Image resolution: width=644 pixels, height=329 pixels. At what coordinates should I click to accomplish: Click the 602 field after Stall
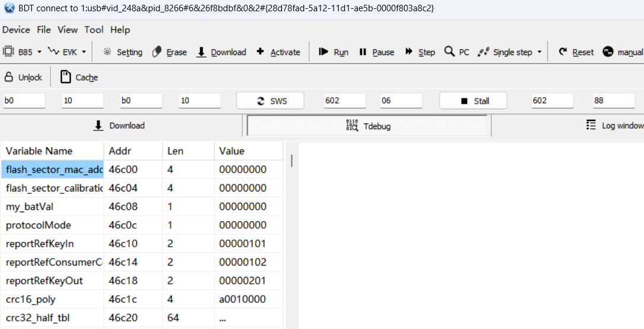[552, 101]
